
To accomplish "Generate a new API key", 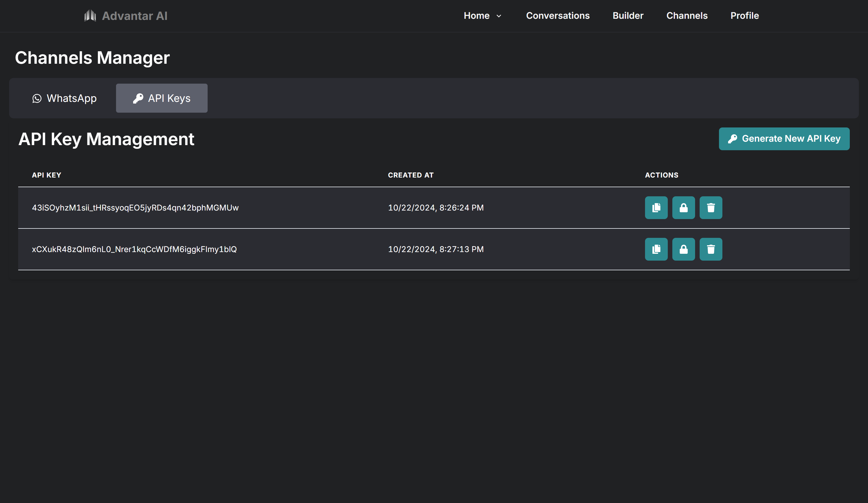I will click(x=784, y=139).
